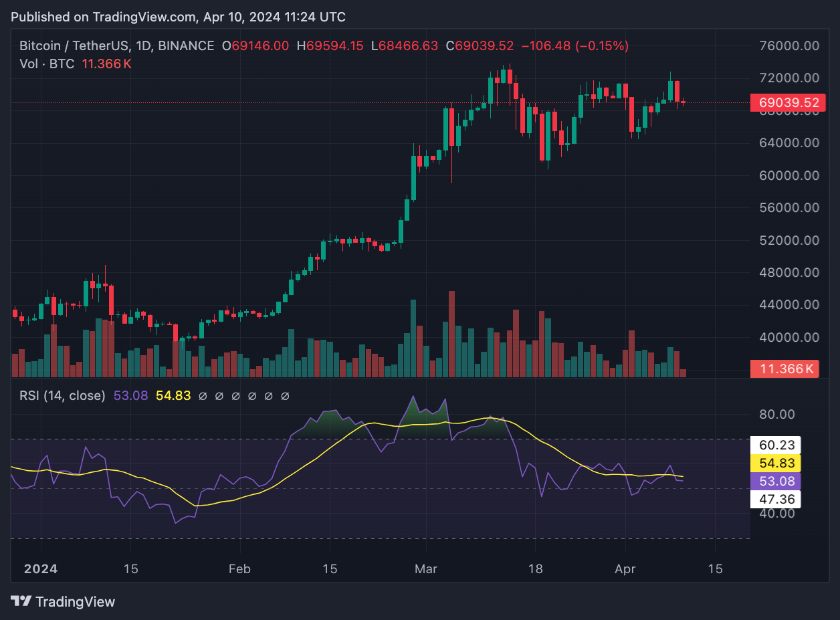Click the BINANCE exchange label
This screenshot has height=620, width=840.
186,46
